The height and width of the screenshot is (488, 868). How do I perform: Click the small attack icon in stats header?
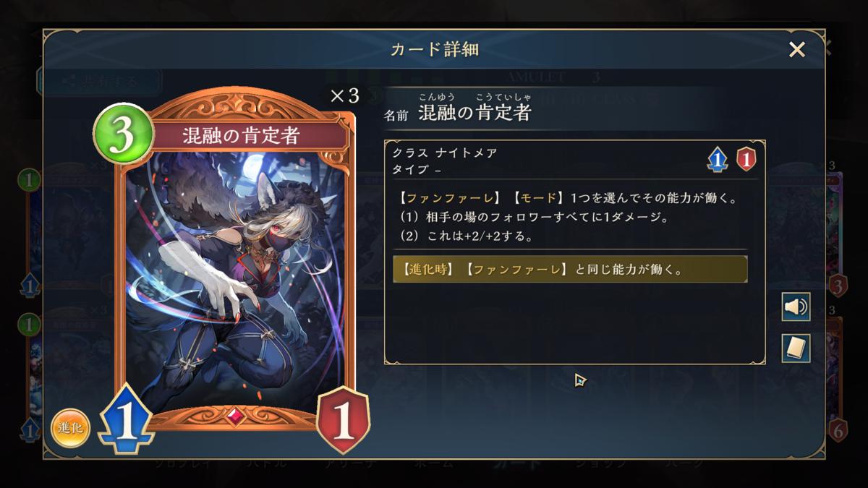point(717,159)
